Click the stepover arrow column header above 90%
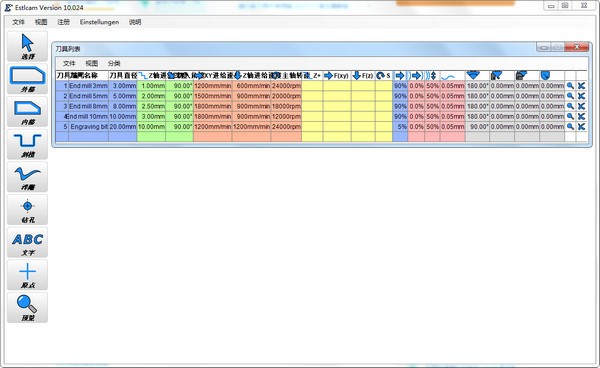This screenshot has width=600, height=368. click(400, 76)
